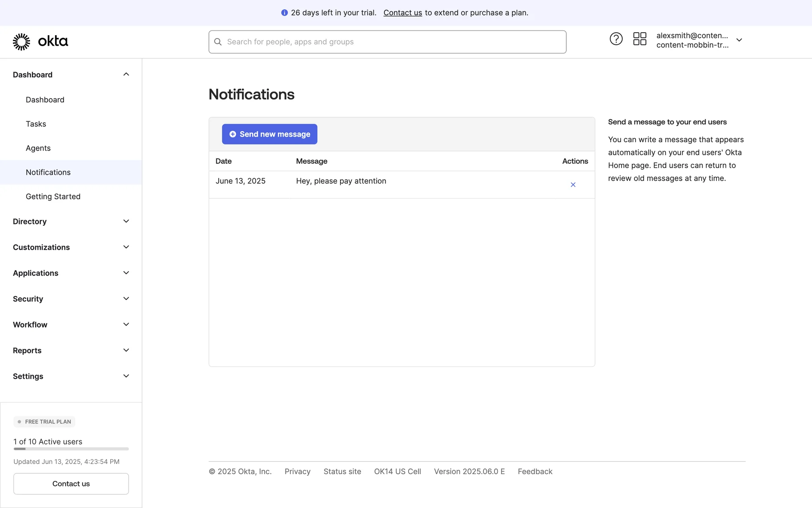Open the help question mark icon
This screenshot has height=508, width=812.
[x=616, y=39]
